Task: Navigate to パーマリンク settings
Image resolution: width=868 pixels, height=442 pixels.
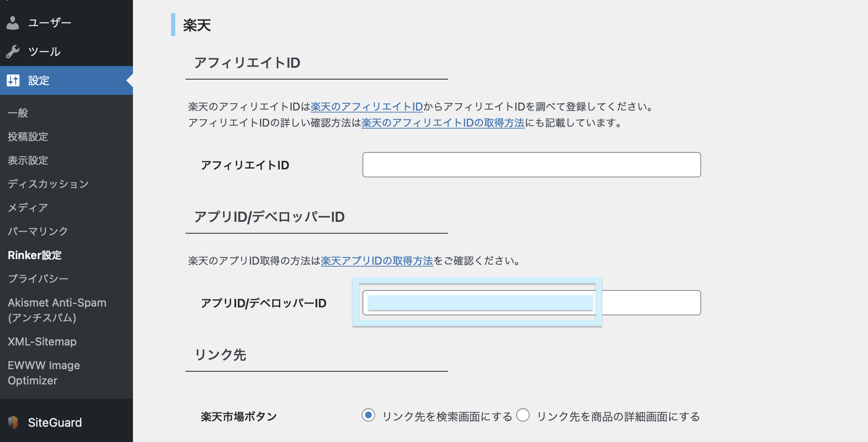Action: pos(38,231)
